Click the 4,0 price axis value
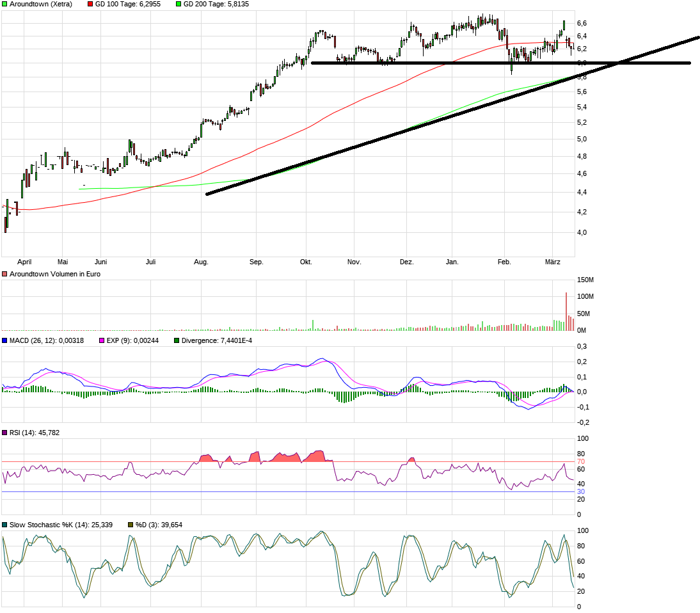 (582, 233)
